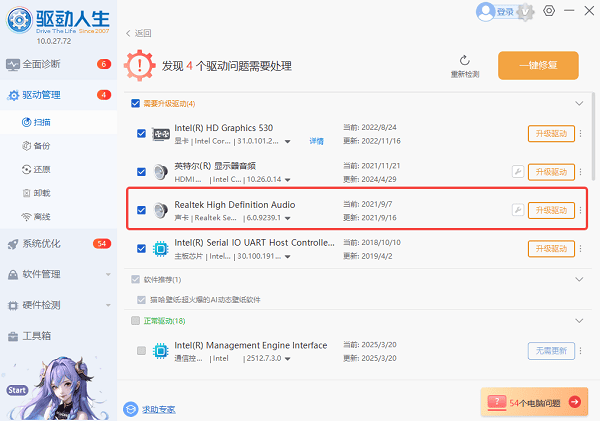The image size is (600, 421).
Task: Click the wrench icon in 英特尔显示器音频 row
Action: [x=517, y=171]
